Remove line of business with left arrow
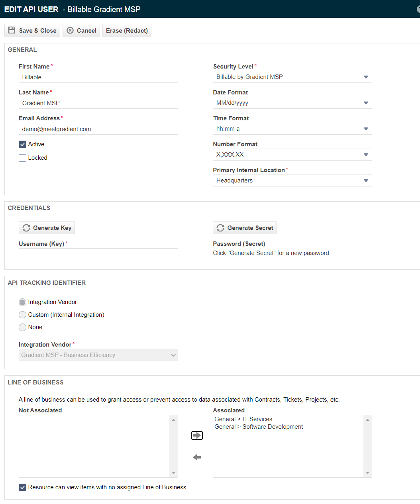The width and height of the screenshot is (420, 504). (x=197, y=457)
